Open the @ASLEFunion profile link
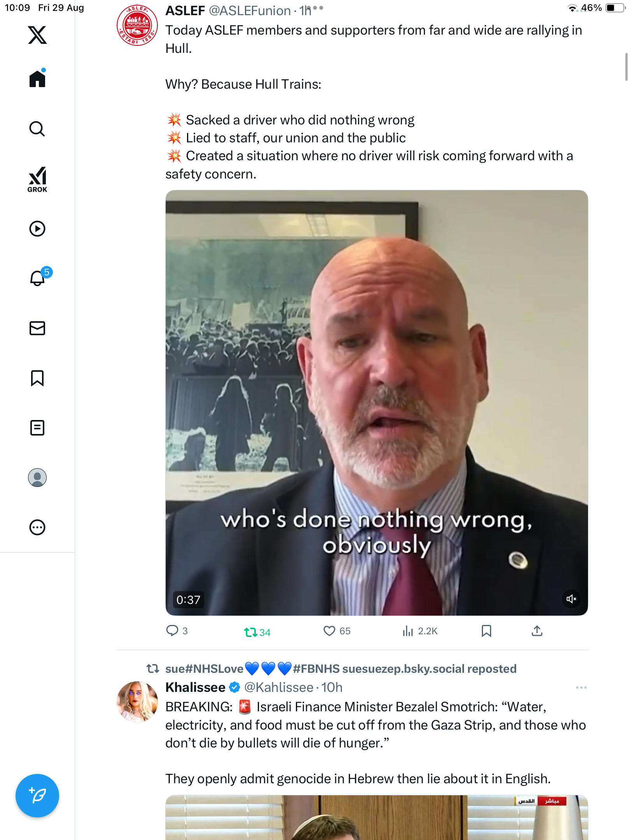630x840 pixels. coord(250,11)
